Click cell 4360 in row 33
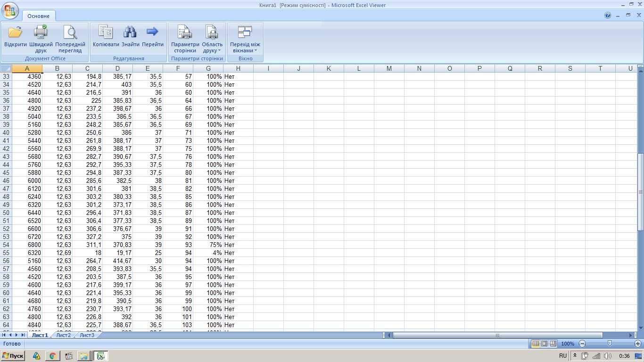The width and height of the screenshot is (644, 362). 27,76
